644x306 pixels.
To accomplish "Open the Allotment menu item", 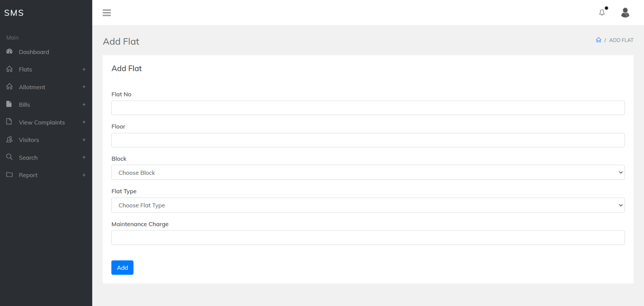I will pos(32,87).
